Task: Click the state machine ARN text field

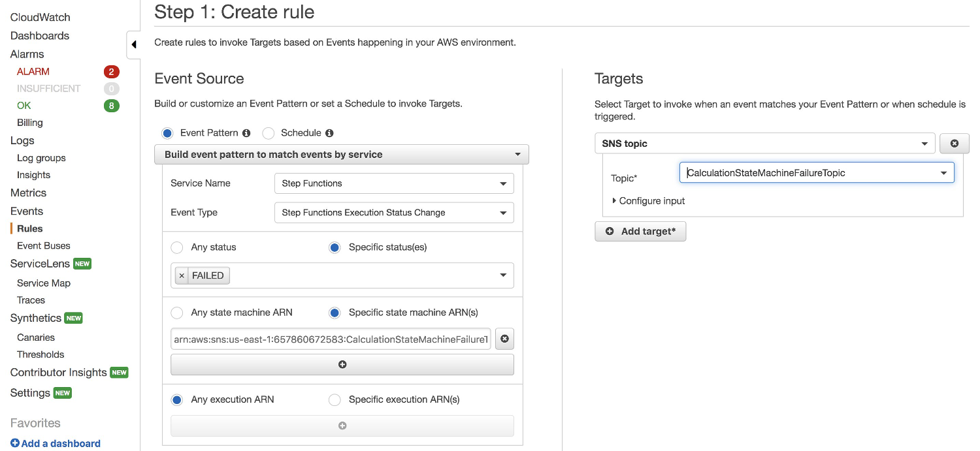Action: pos(331,339)
